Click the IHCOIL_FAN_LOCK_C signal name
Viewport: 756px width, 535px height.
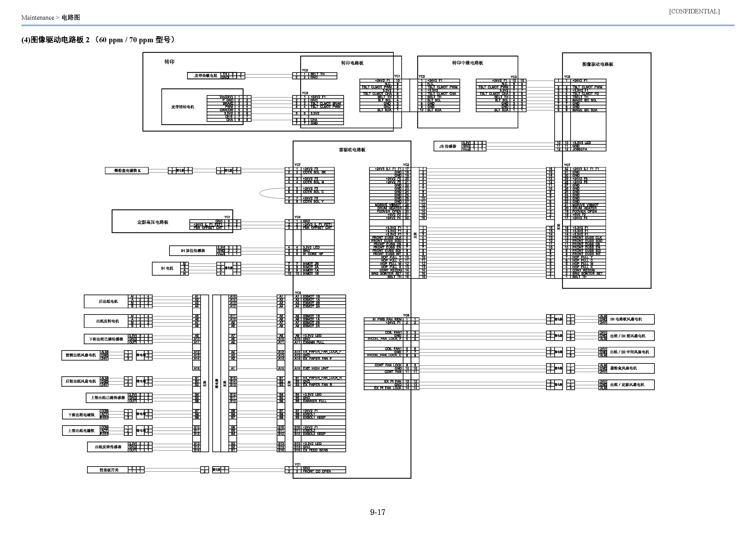[x=385, y=355]
